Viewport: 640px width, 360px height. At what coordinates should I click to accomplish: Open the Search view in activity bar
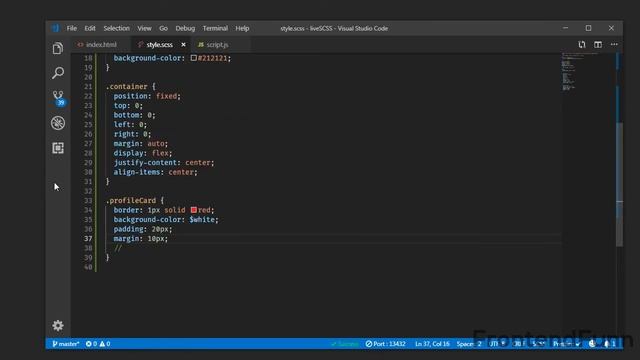[x=58, y=73]
